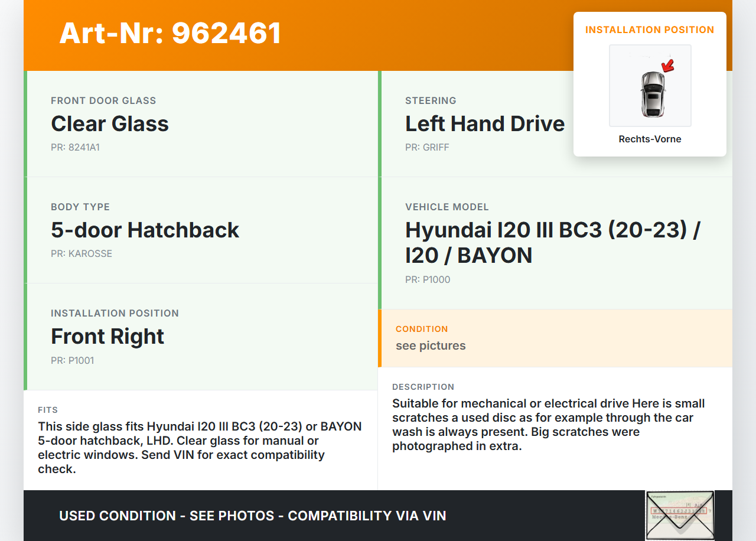Click the VIN envelope icon in footer
This screenshot has height=541, width=756.
pos(679,515)
